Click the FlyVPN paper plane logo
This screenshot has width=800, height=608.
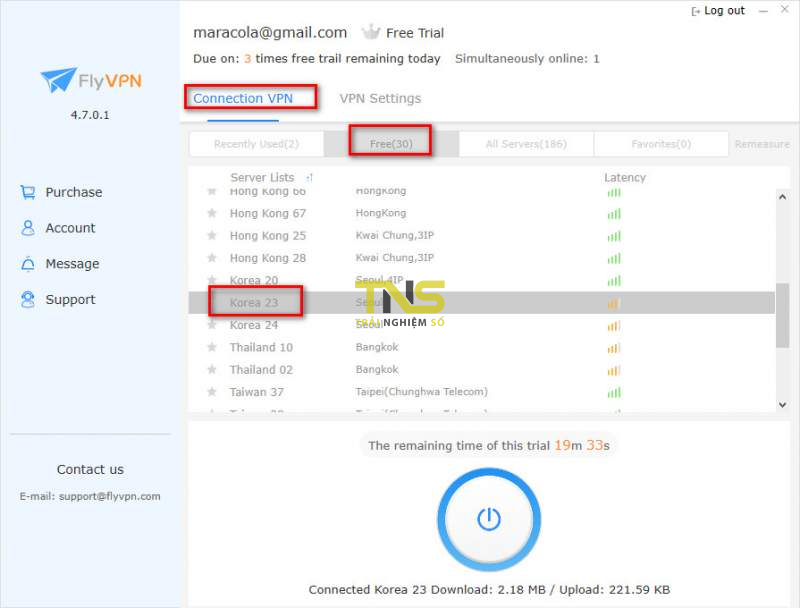click(x=59, y=80)
